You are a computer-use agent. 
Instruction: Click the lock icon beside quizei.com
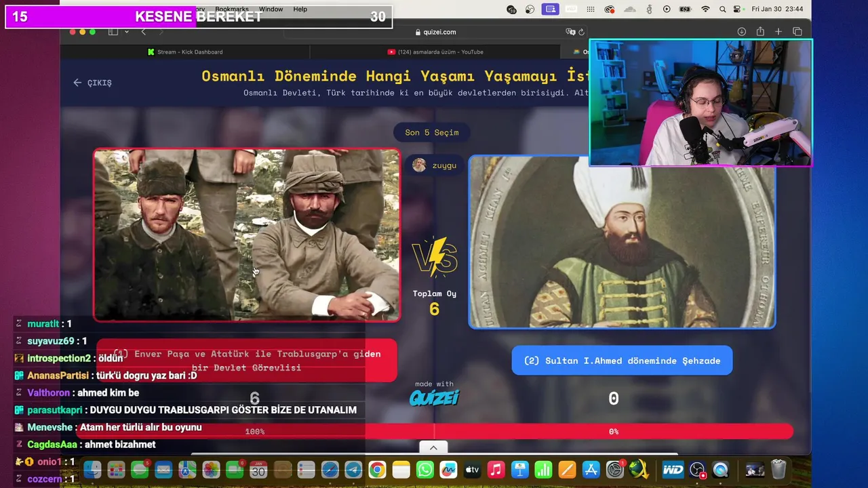pyautogui.click(x=418, y=32)
